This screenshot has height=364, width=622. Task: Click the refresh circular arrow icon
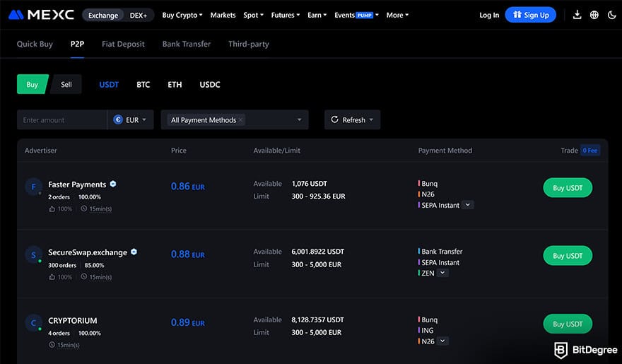pos(334,119)
